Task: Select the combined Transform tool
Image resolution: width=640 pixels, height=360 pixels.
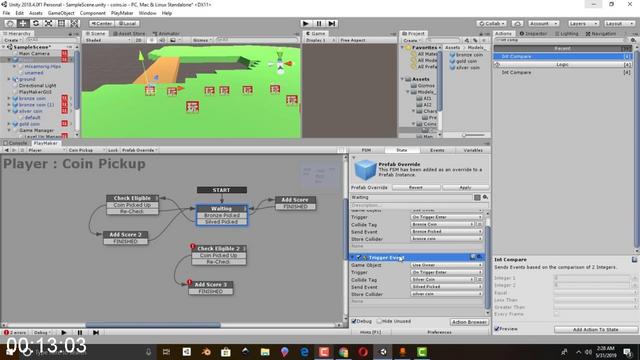Action: (75, 24)
